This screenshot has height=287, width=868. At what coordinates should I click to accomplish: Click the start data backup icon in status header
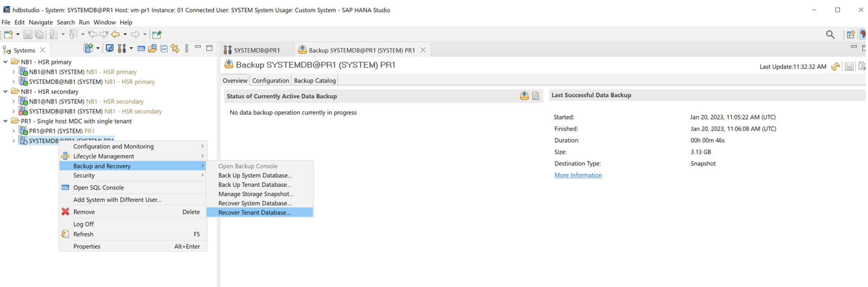[524, 96]
